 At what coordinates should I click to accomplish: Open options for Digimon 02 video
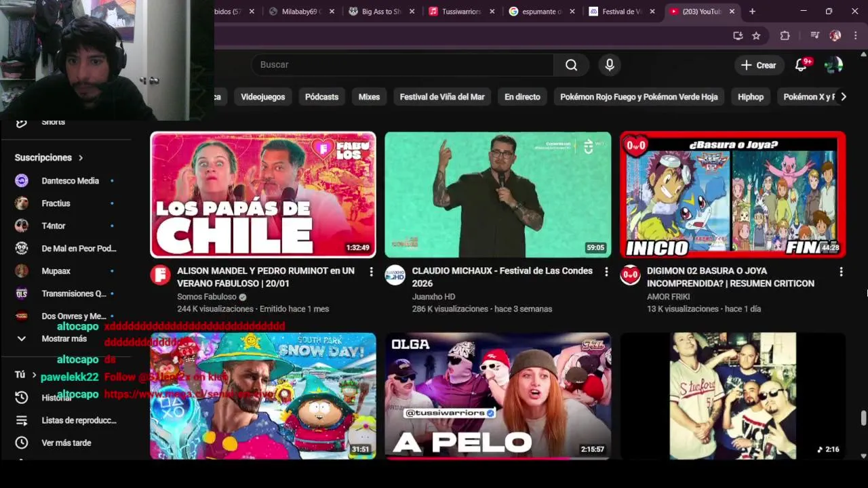tap(841, 272)
